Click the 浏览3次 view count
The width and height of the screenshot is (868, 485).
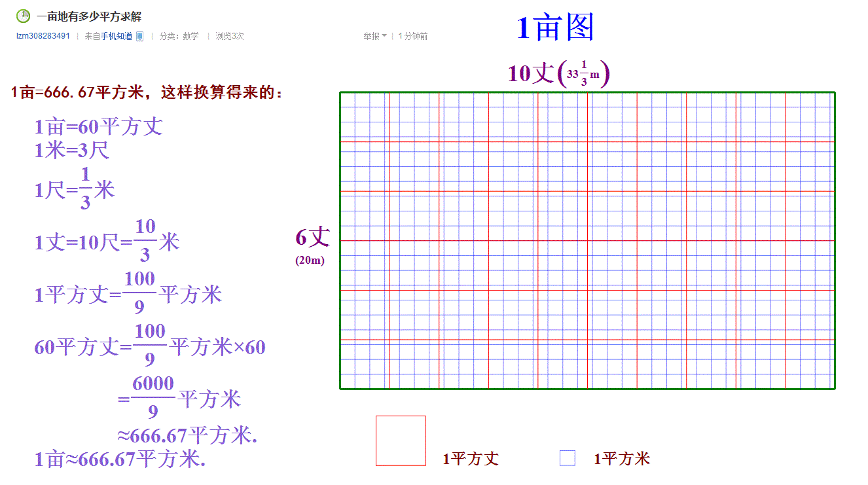(x=230, y=36)
